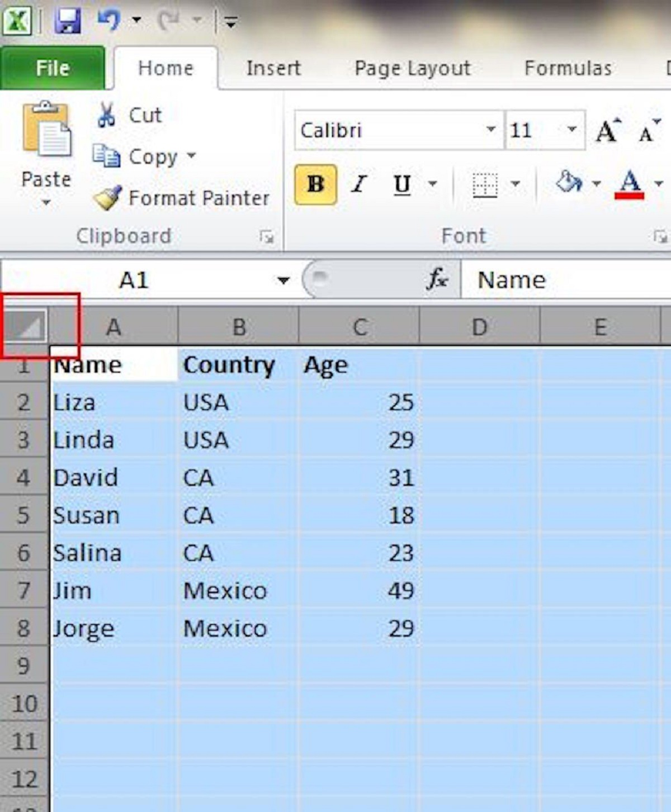The image size is (671, 812).
Task: Apply the red font color swatch
Action: (630, 184)
